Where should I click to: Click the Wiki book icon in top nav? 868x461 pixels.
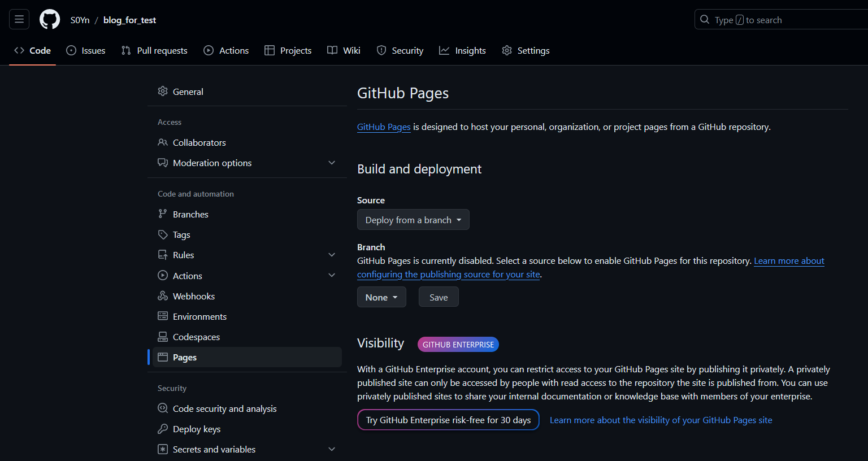click(x=332, y=50)
